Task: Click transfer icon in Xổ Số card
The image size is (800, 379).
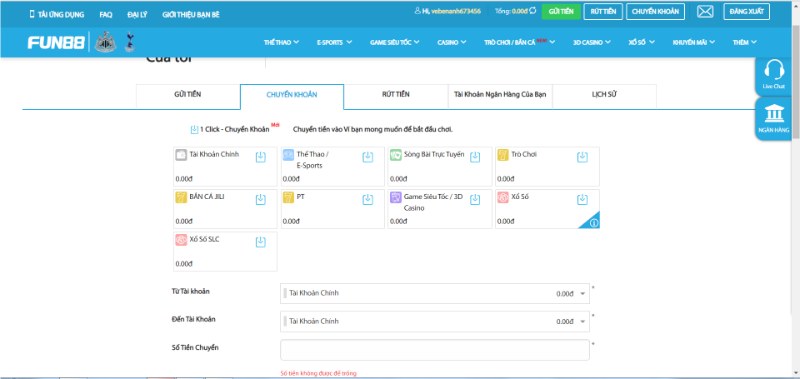Action: pyautogui.click(x=582, y=199)
